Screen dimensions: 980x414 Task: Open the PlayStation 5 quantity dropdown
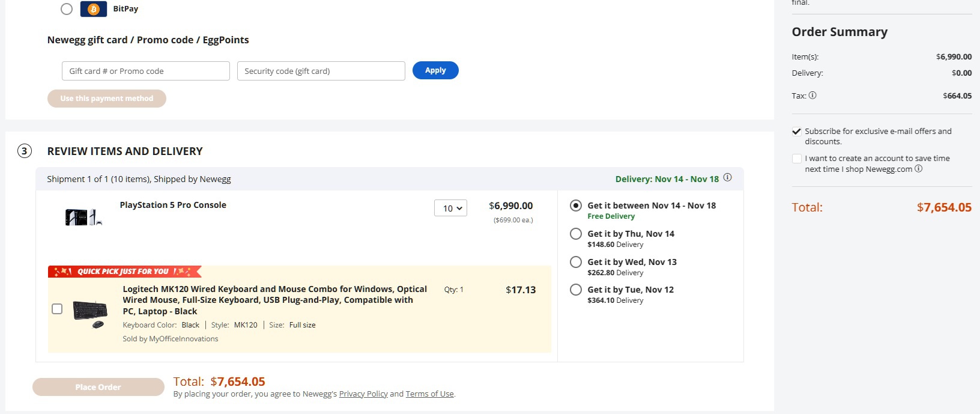(450, 208)
